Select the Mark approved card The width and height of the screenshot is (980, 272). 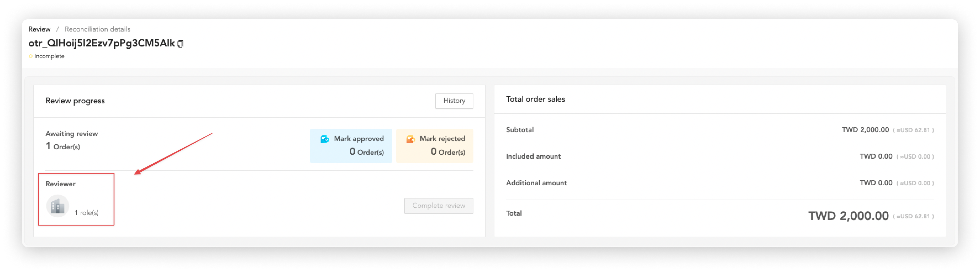[x=351, y=146]
